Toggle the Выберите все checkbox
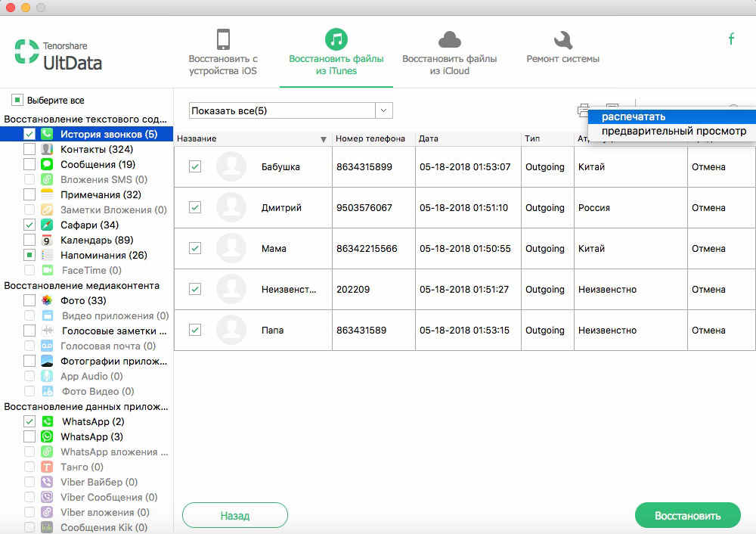The image size is (756, 534). pos(17,100)
